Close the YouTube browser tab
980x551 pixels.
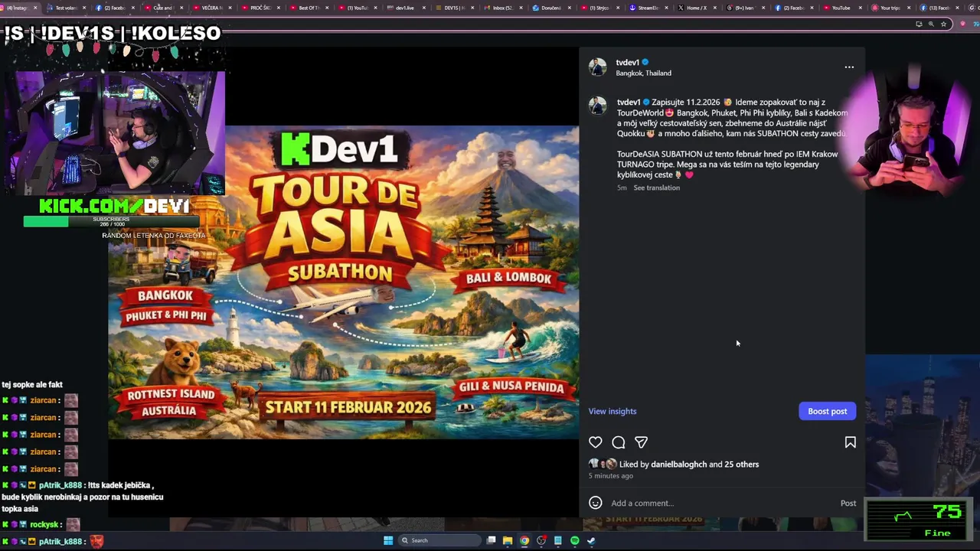coord(858,8)
